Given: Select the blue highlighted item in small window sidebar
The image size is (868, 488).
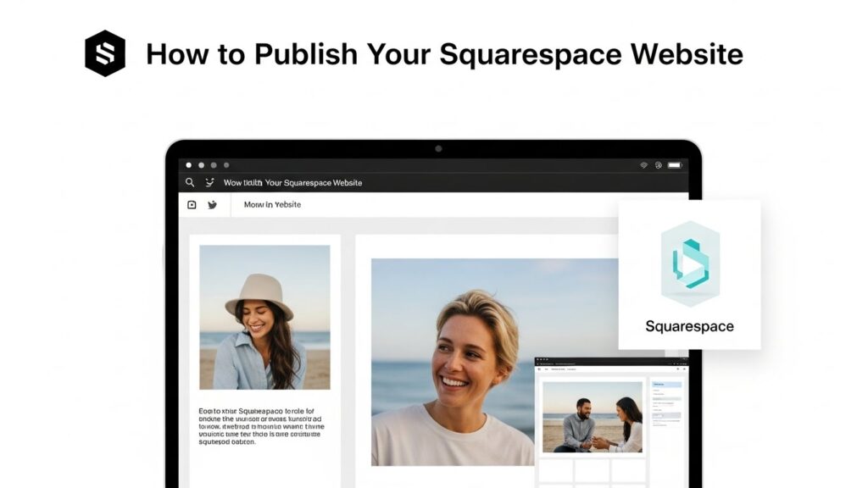Looking at the screenshot, I should [666, 385].
